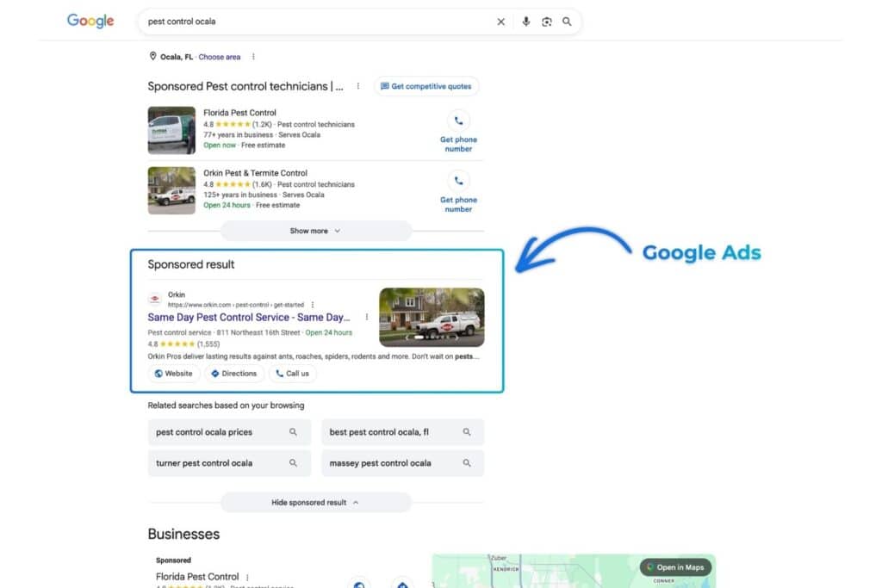Click the 'Get competitive quotes' button
882x588 pixels.
click(x=426, y=86)
